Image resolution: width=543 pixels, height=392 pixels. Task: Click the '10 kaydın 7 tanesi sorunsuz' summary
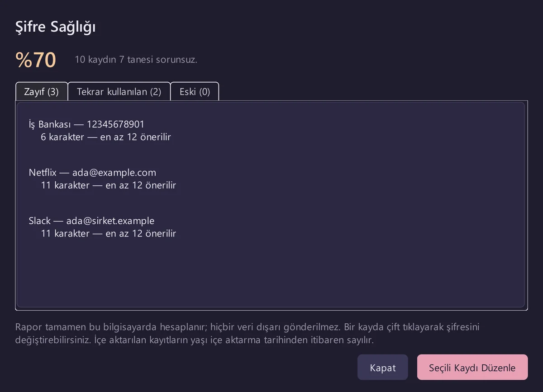tap(136, 60)
